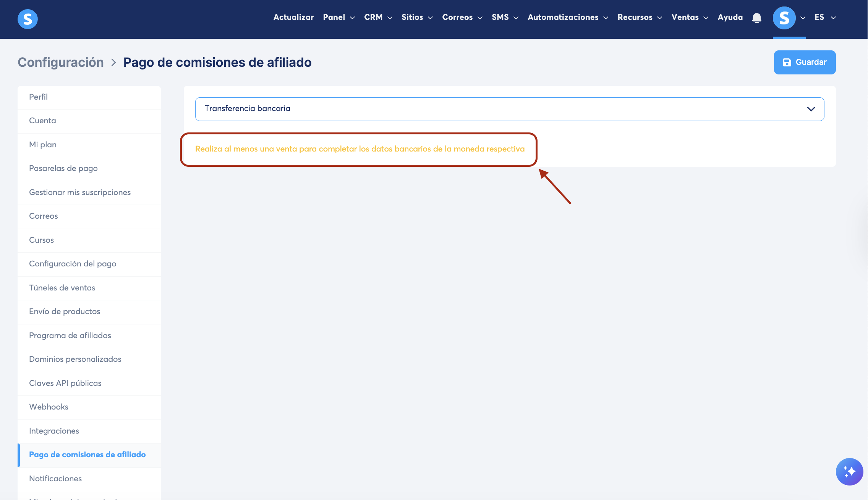Expand the ES language selector
Viewport: 868px width, 500px height.
point(825,17)
